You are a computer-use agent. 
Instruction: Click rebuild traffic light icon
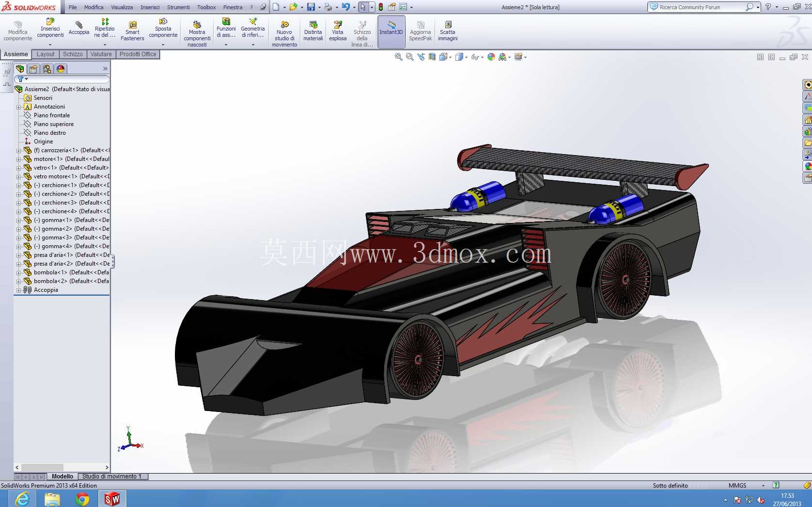[x=381, y=7]
